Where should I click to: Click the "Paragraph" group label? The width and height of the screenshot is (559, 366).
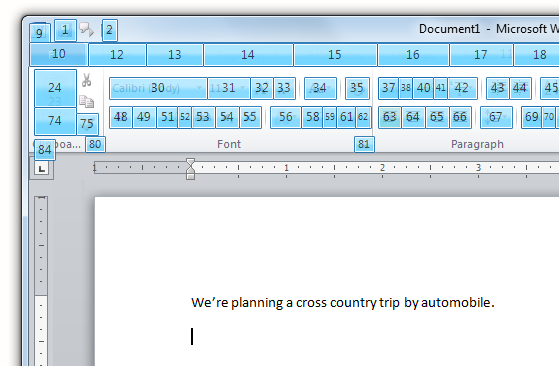[x=477, y=144]
